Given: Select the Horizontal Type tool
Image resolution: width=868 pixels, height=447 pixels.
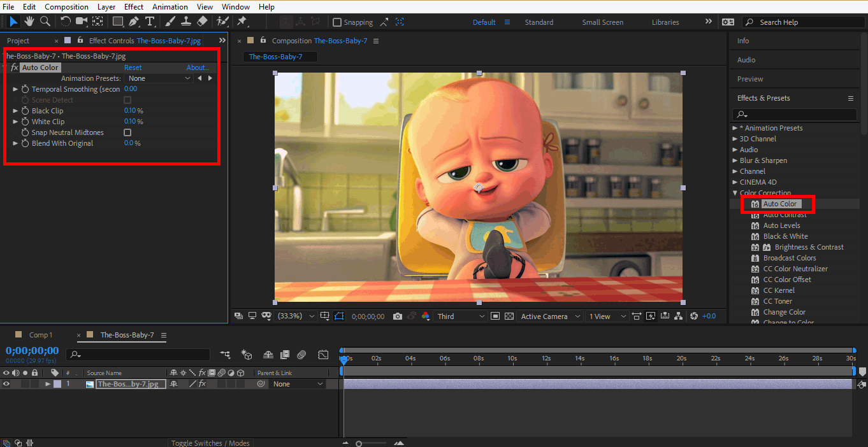Looking at the screenshot, I should click(150, 22).
